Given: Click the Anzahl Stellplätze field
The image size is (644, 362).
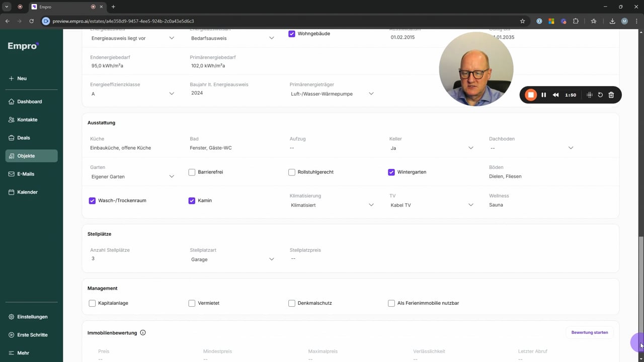Looking at the screenshot, I should [x=132, y=258].
